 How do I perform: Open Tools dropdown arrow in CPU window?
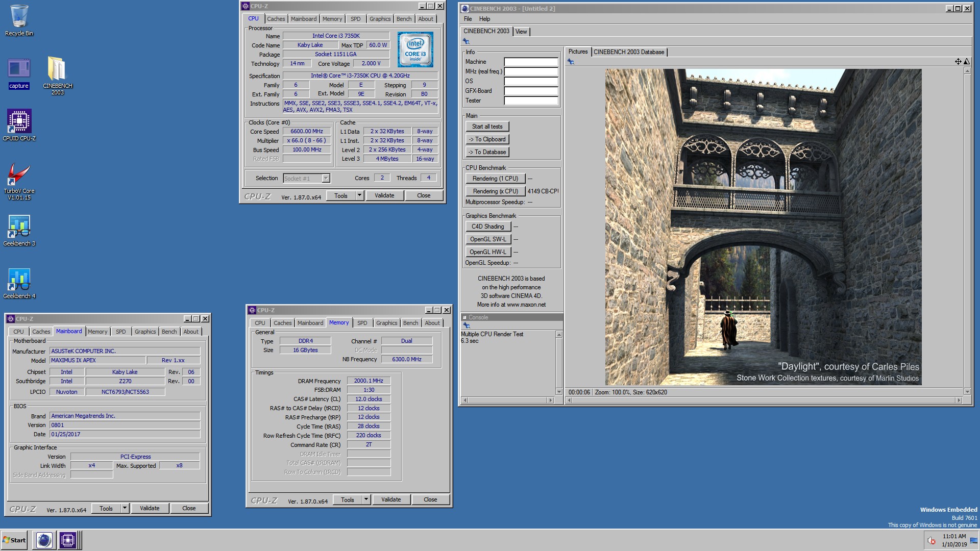pos(359,195)
